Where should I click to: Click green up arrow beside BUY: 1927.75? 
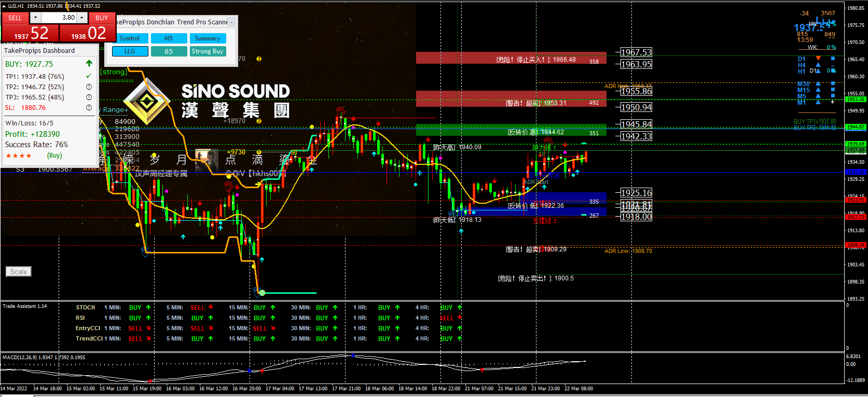[89, 63]
